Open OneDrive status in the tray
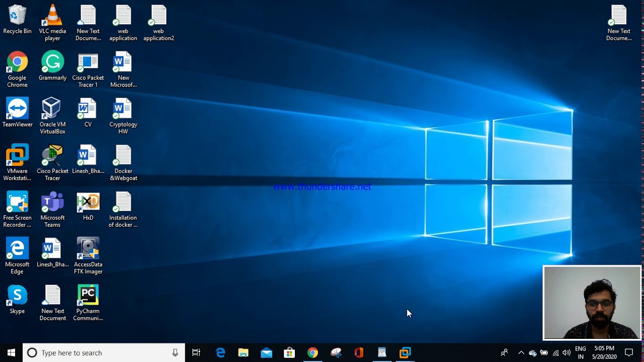 point(532,353)
